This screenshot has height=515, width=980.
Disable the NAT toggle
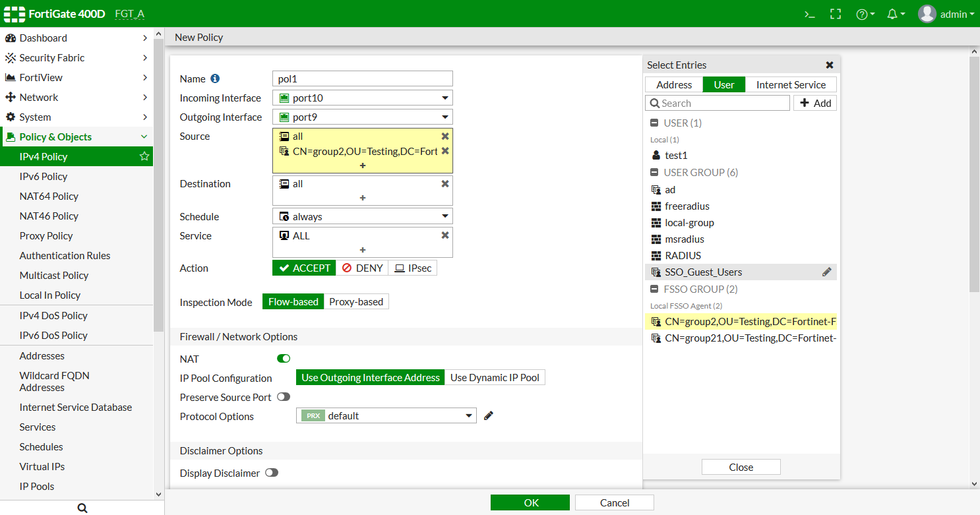283,358
